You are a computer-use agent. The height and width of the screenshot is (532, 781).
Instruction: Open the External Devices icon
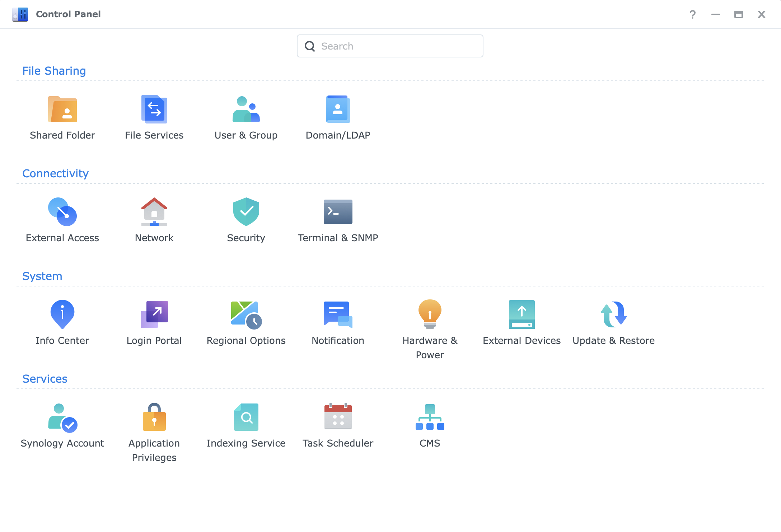coord(522,314)
